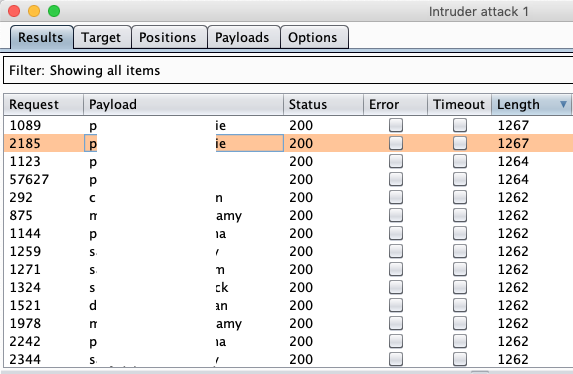Toggle Timeout checkbox for request 1089
Image resolution: width=573 pixels, height=374 pixels.
click(460, 125)
